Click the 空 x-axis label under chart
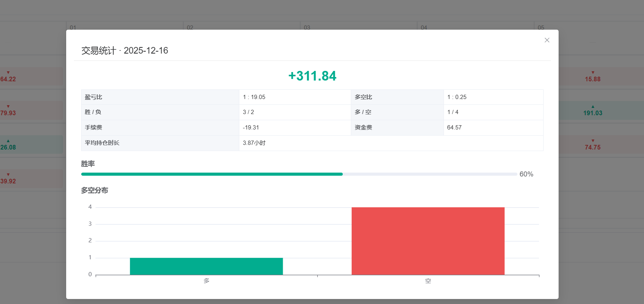The image size is (644, 304). (x=428, y=281)
